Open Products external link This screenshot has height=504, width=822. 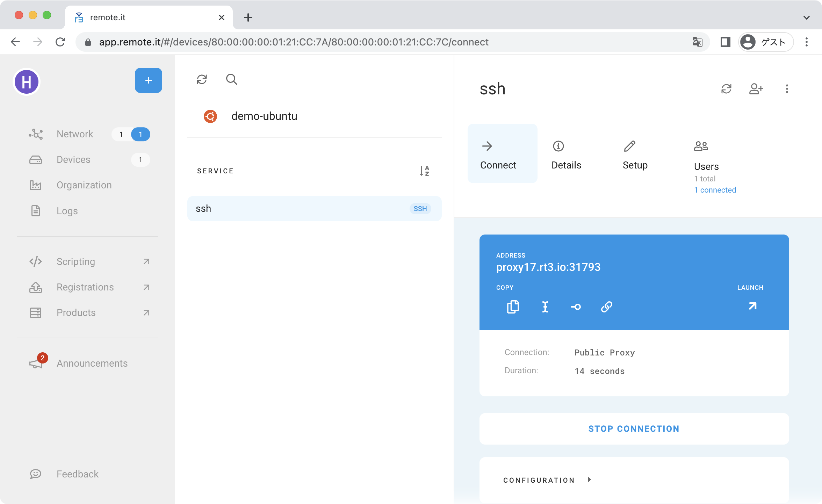(x=87, y=312)
